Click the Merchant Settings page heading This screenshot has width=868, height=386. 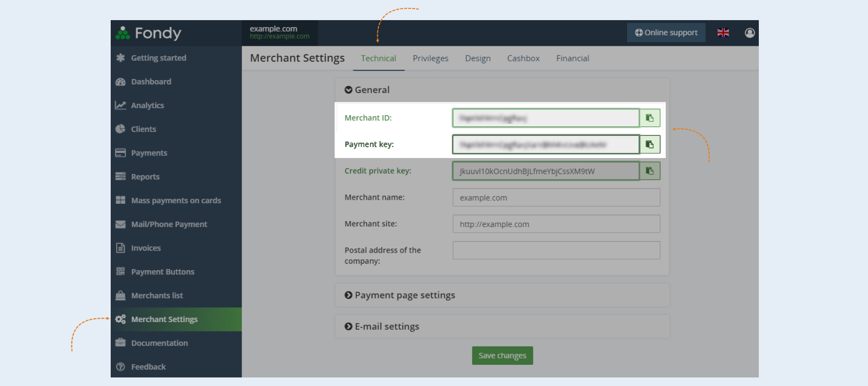[297, 58]
